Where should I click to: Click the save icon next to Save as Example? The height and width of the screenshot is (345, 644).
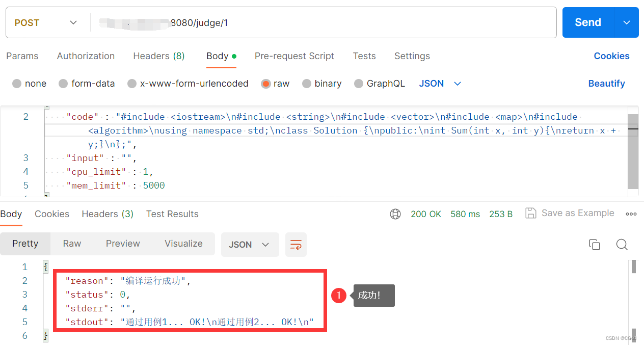(530, 213)
